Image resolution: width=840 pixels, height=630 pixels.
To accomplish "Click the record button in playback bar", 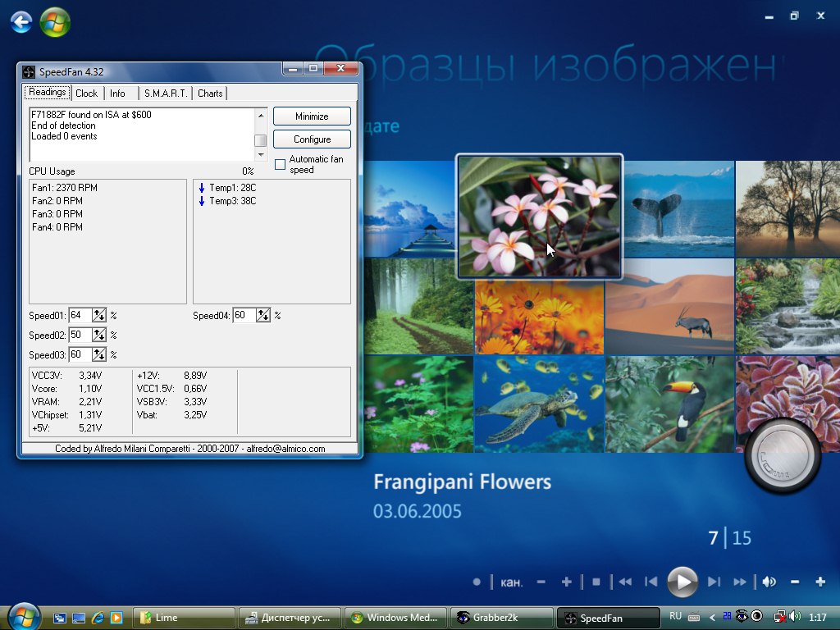I will click(x=477, y=582).
